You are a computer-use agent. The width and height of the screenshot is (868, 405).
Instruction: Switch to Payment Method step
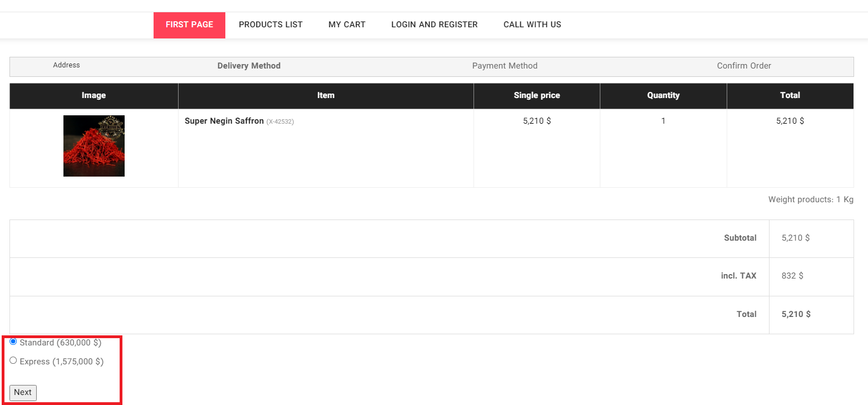tap(505, 66)
